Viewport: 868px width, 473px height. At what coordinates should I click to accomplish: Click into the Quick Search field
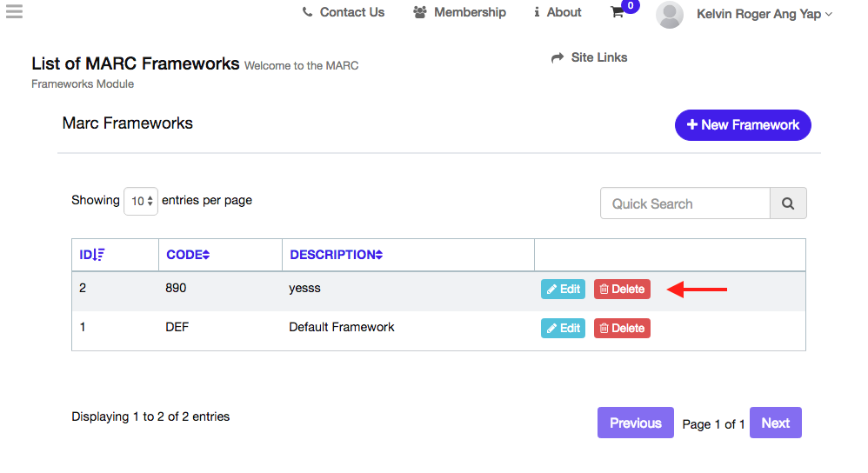684,203
